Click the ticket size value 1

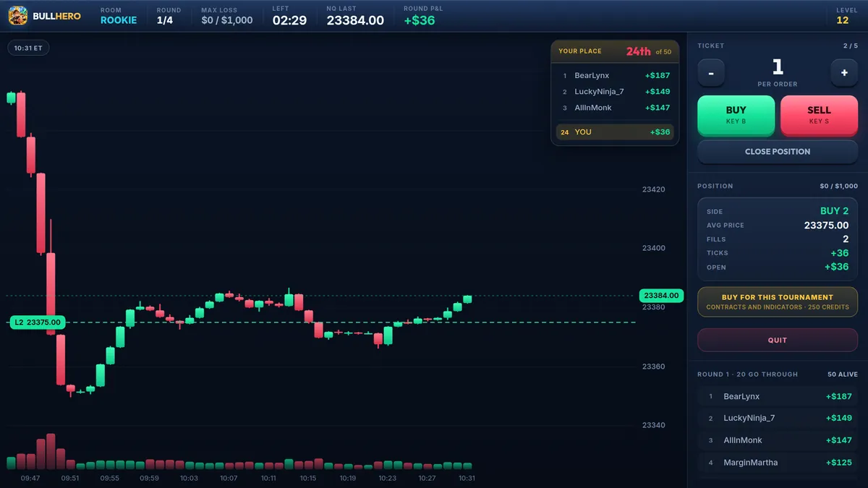click(778, 67)
